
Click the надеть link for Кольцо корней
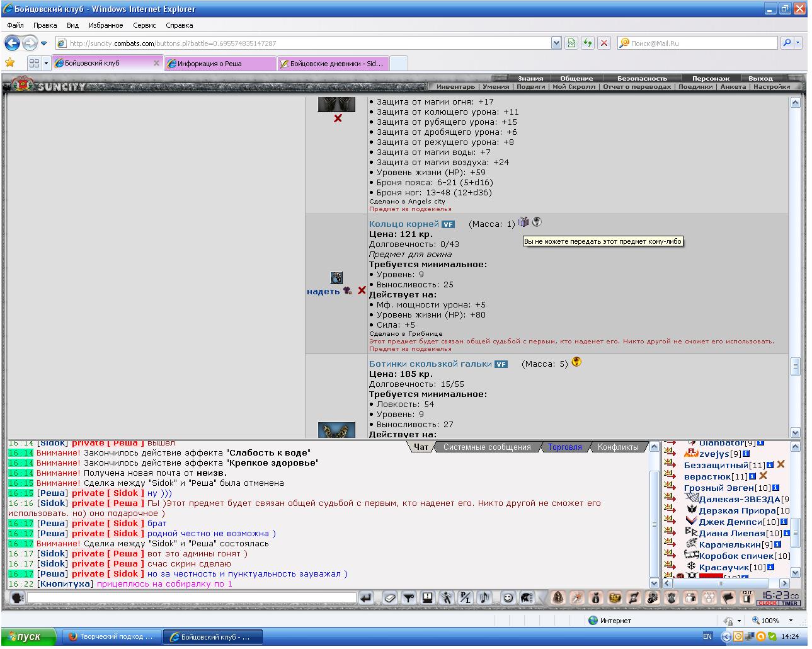(323, 291)
